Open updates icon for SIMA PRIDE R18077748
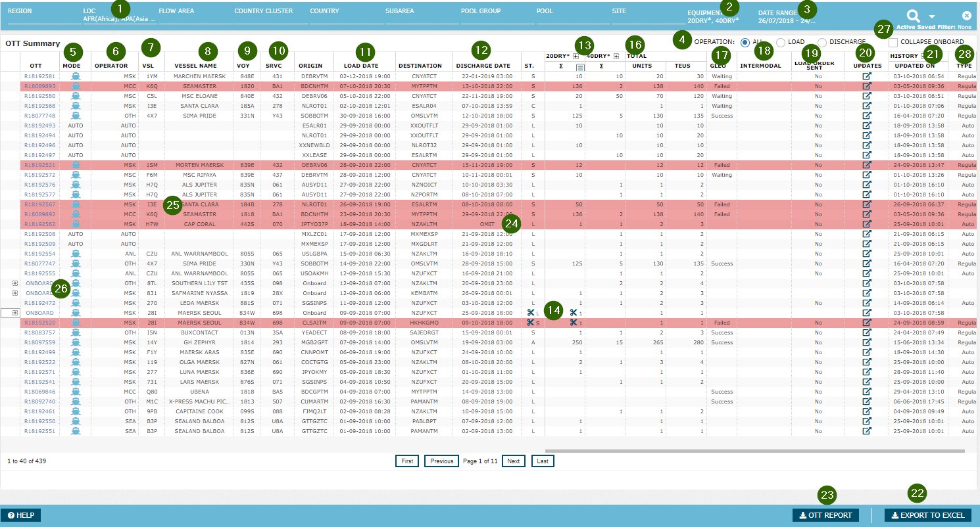 coord(866,115)
